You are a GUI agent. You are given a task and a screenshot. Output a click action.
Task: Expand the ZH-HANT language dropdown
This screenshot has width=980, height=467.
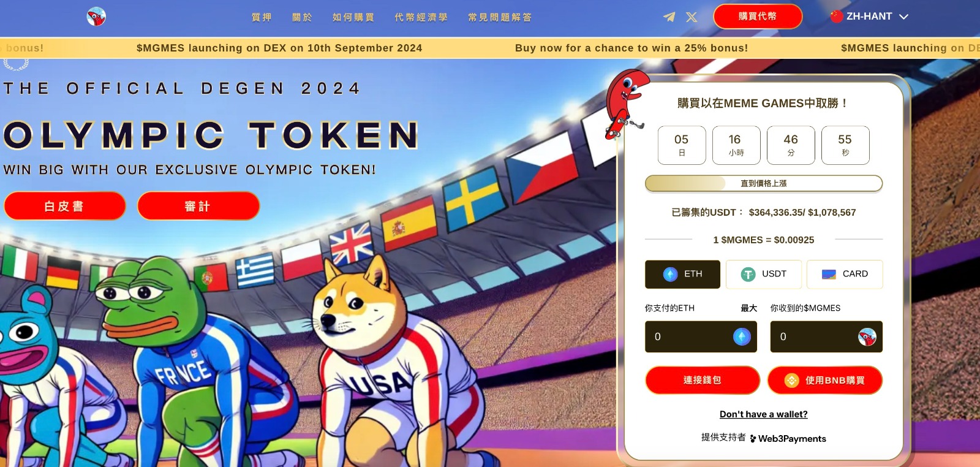point(869,17)
